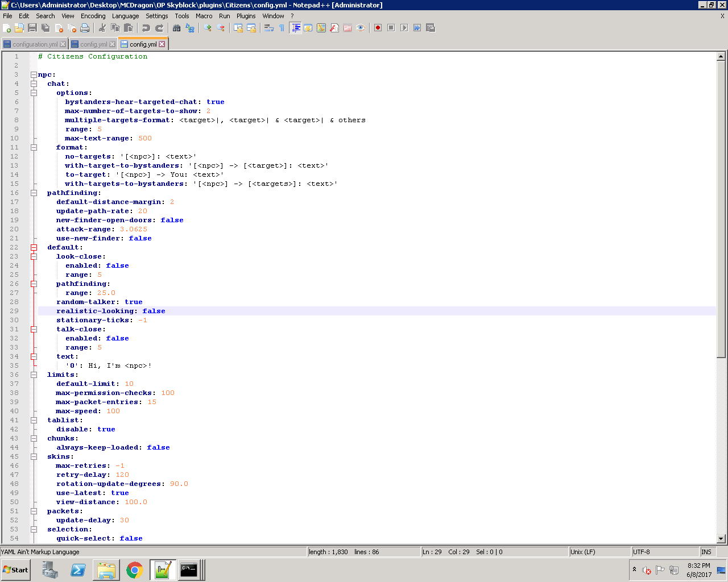Click the New file toolbar icon

point(7,28)
